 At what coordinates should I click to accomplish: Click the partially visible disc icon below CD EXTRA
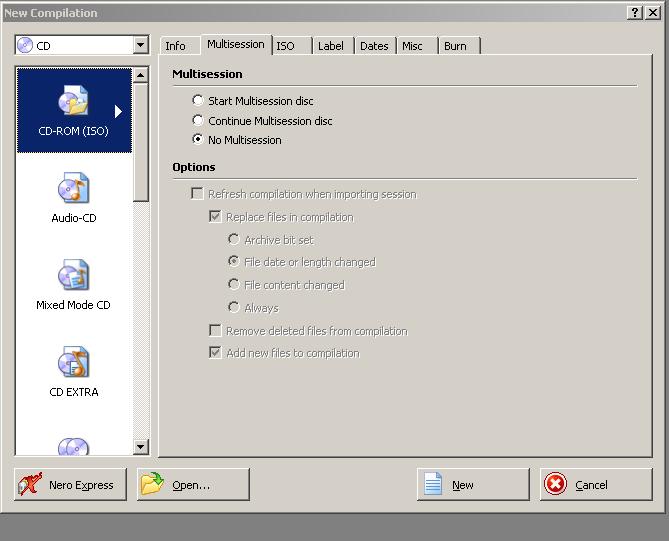[73, 446]
